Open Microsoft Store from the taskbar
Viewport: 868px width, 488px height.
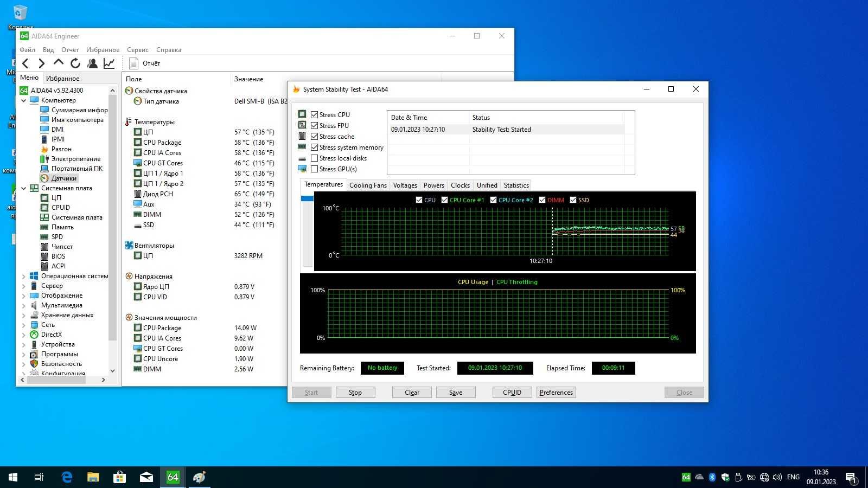pos(120,477)
